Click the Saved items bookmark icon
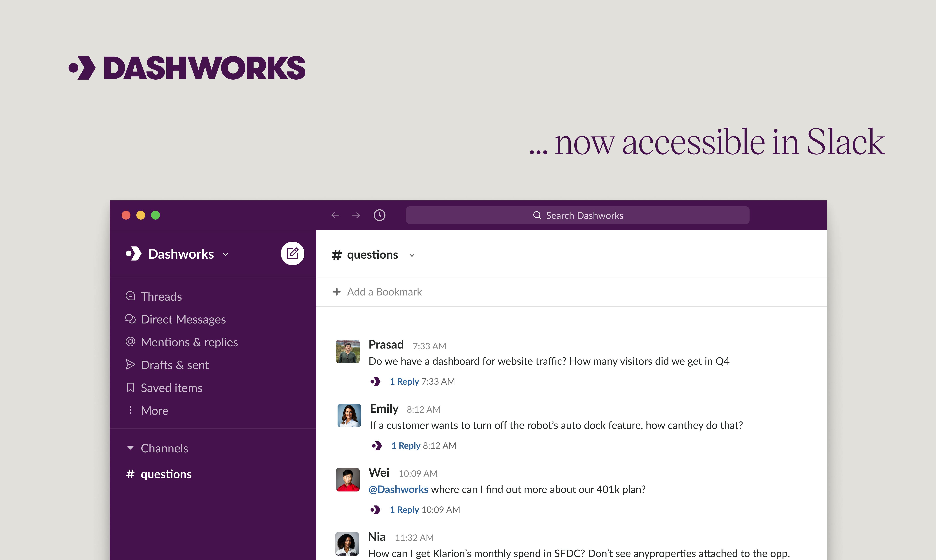936x560 pixels. [x=130, y=388]
